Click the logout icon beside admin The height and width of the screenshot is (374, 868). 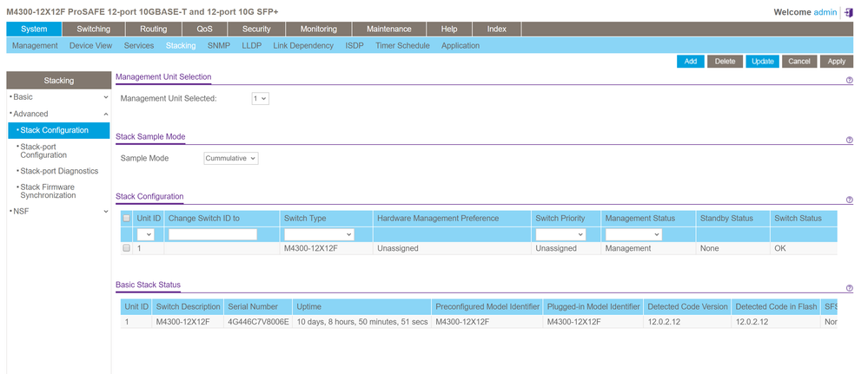point(849,12)
